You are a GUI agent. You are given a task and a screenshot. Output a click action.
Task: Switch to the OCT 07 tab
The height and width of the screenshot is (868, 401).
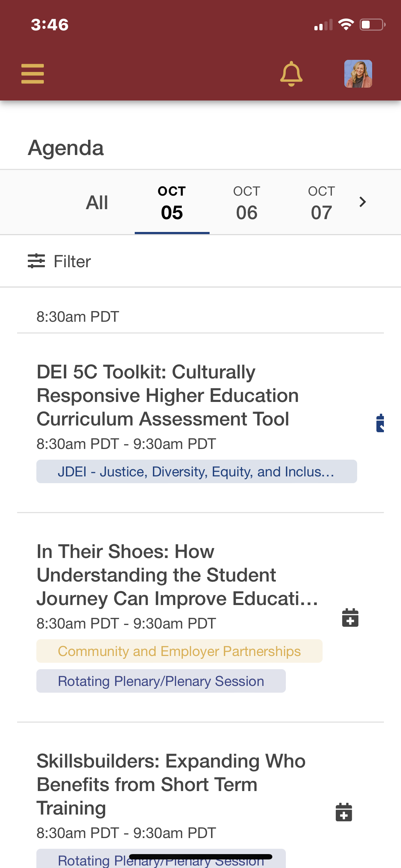click(322, 202)
